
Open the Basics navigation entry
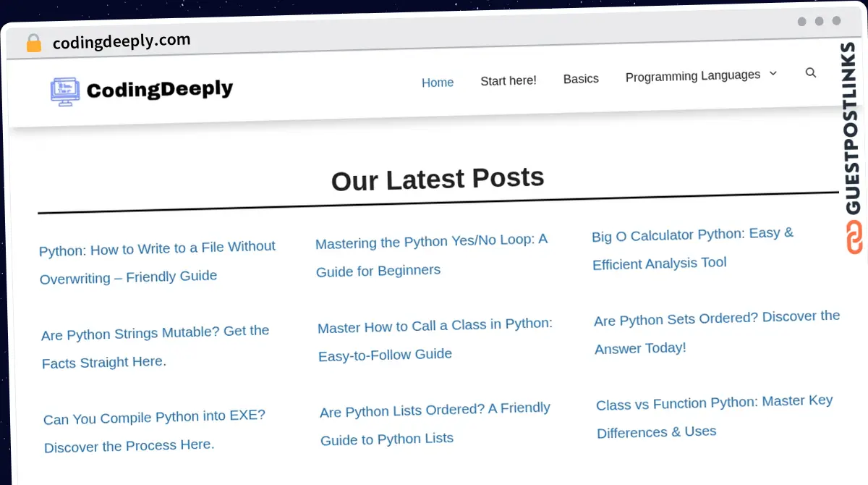coord(581,78)
